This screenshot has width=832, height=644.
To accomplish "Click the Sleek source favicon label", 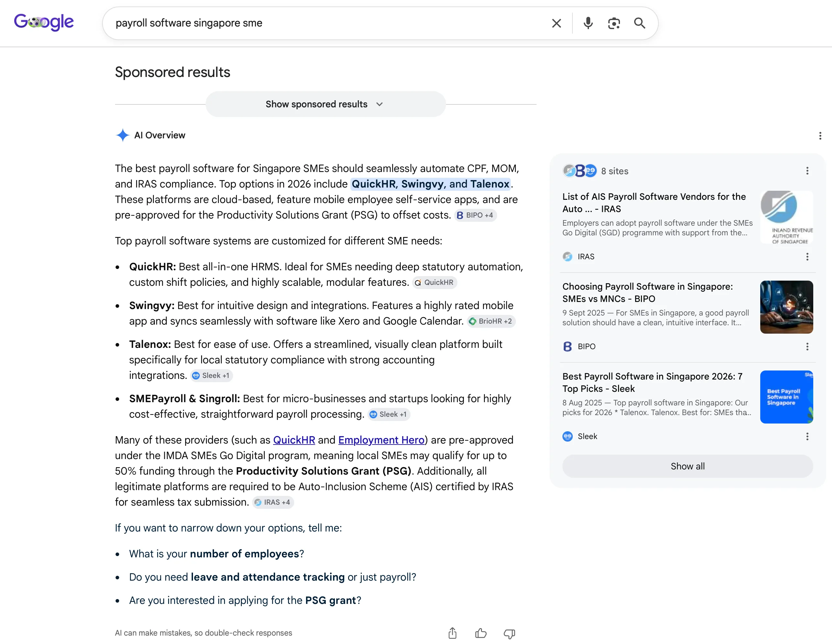I will [580, 436].
